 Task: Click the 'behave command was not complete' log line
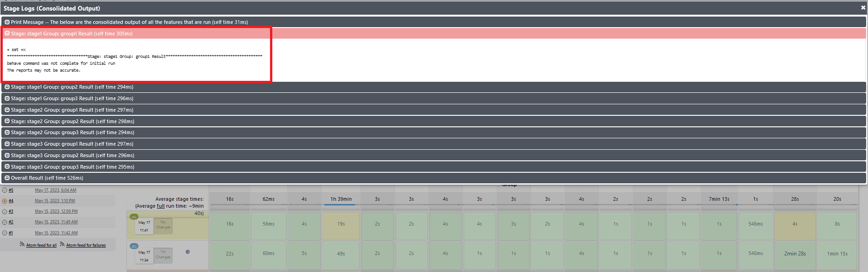click(61, 63)
